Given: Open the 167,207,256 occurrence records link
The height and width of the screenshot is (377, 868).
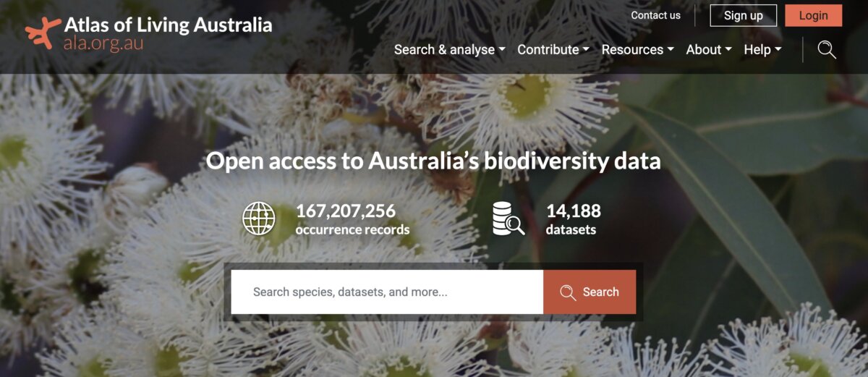Looking at the screenshot, I should [352, 219].
